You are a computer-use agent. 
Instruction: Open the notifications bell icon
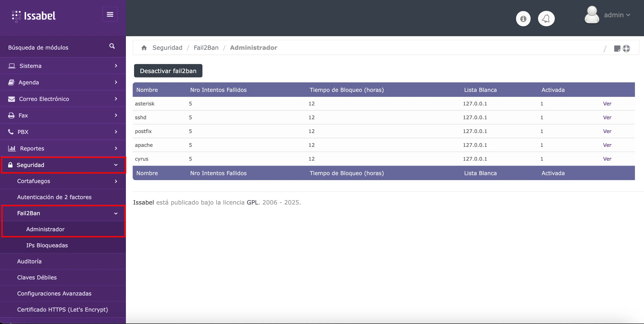tap(546, 19)
